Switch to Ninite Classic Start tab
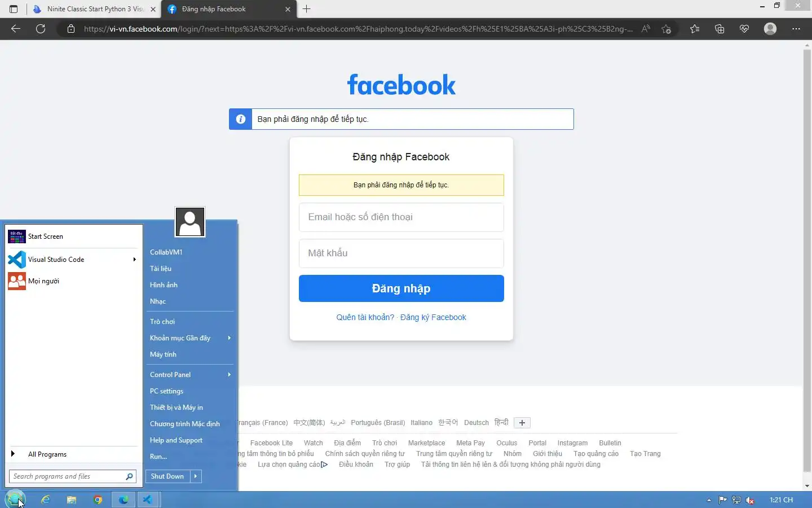 [95, 9]
